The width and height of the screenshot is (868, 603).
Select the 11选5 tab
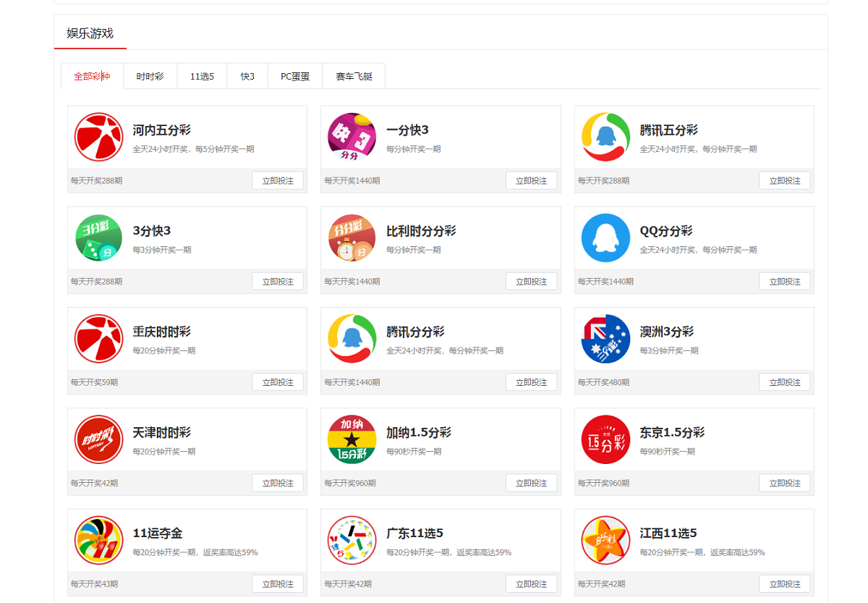(x=202, y=76)
